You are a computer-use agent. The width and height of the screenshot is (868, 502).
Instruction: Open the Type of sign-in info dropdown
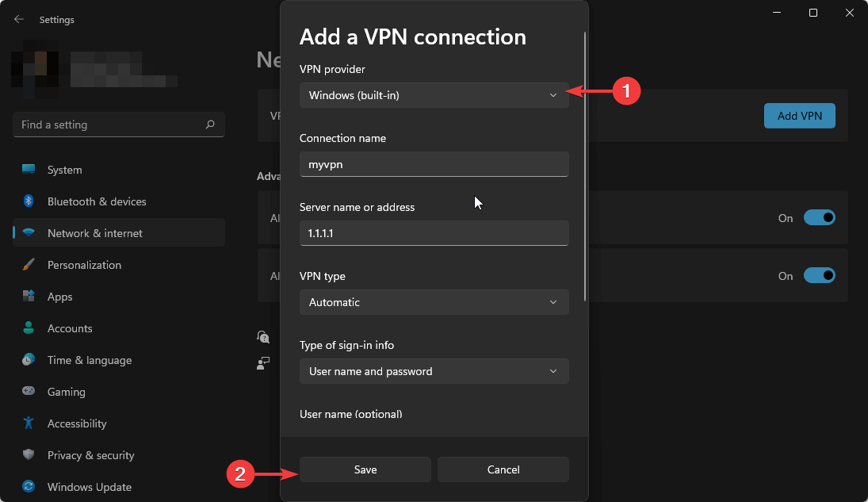pos(434,371)
